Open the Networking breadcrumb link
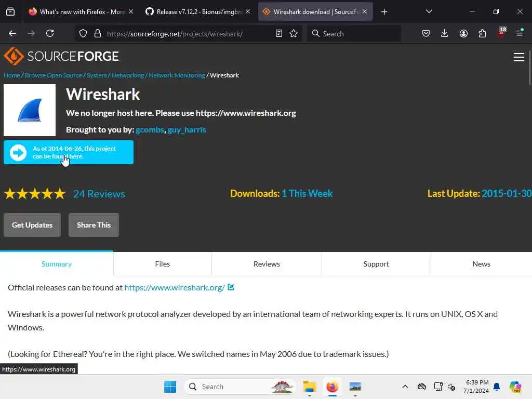Viewport: 532px width, 399px height. 128,75
